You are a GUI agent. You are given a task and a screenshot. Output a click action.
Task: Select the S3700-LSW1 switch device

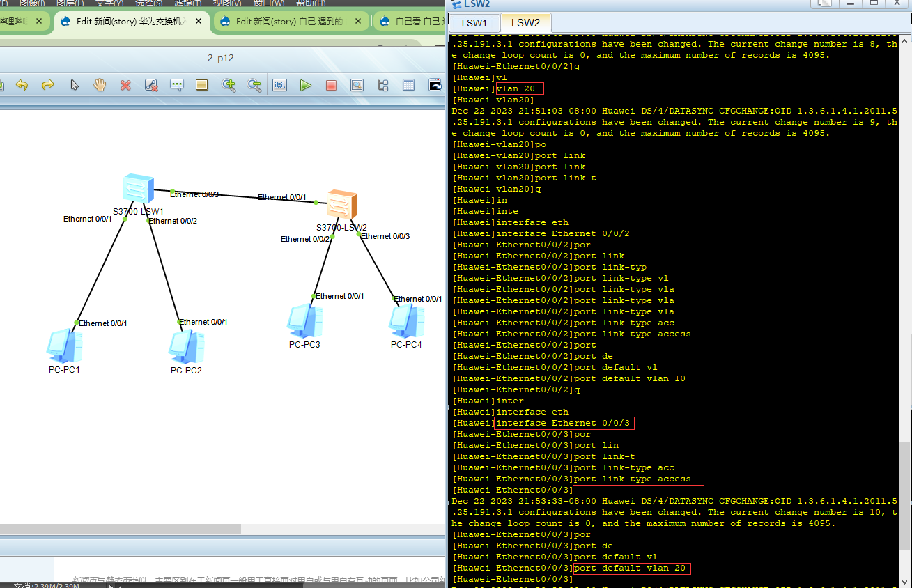(138, 189)
